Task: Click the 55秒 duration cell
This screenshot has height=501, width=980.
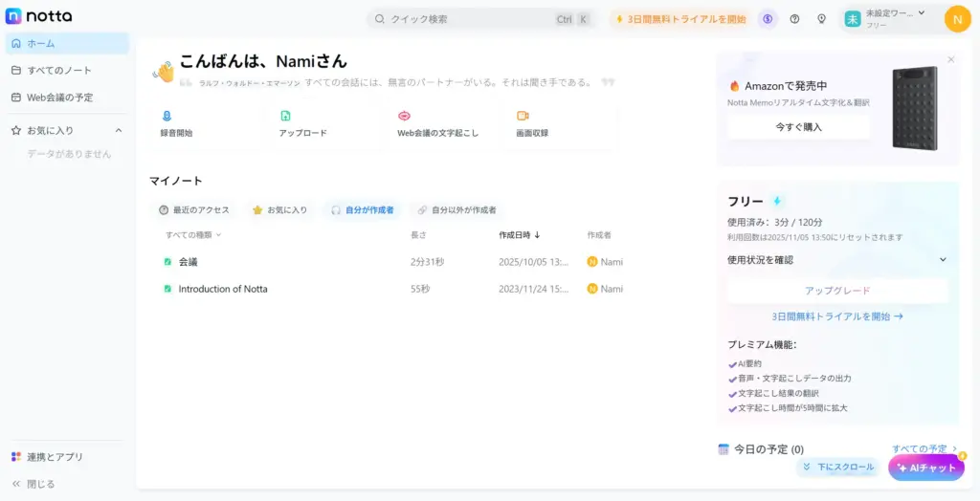Action: point(420,290)
